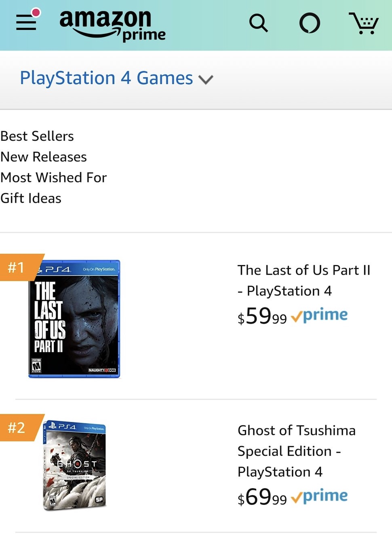Click Prime badge on Ghost of Tsushima

[x=319, y=496]
